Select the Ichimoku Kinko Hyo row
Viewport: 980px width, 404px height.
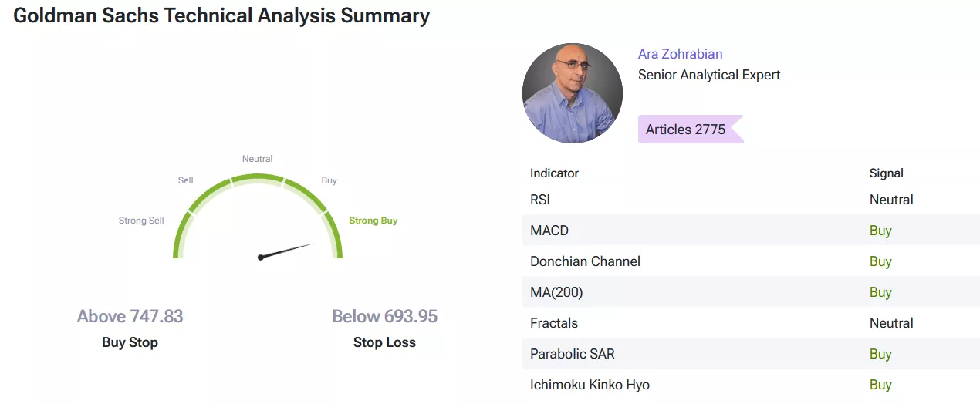(x=751, y=385)
